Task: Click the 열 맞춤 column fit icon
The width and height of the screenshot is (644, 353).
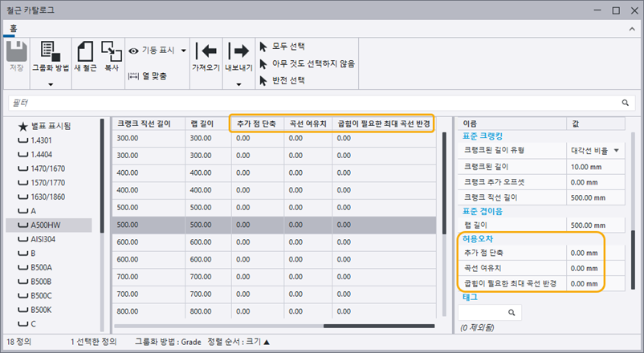Action: tap(133, 75)
